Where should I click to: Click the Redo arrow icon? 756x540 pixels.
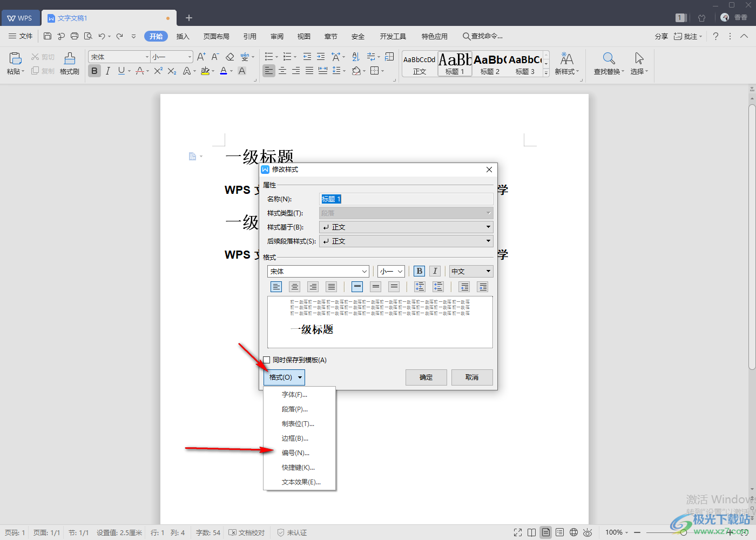click(x=119, y=36)
